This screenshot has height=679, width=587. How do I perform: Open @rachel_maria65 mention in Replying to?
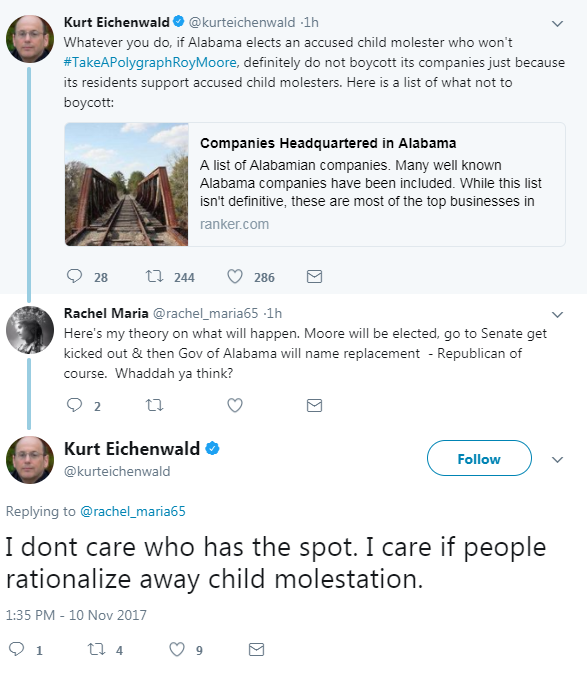[133, 511]
